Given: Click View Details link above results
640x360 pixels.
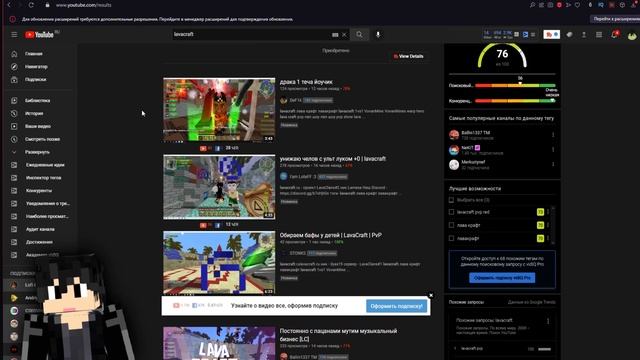Looking at the screenshot, I should [409, 56].
